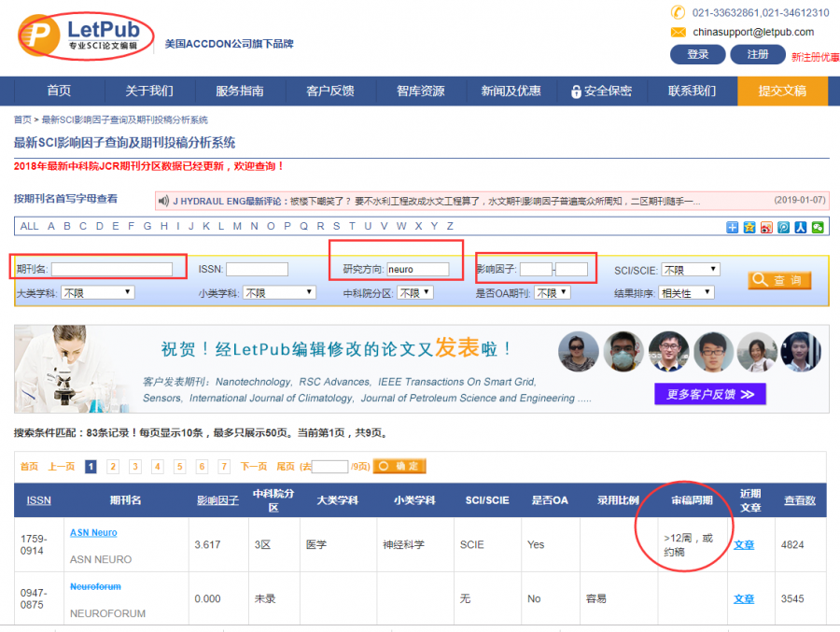Open the 结果排序 sort dropdown
Image resolution: width=840 pixels, height=632 pixels.
[x=687, y=293]
